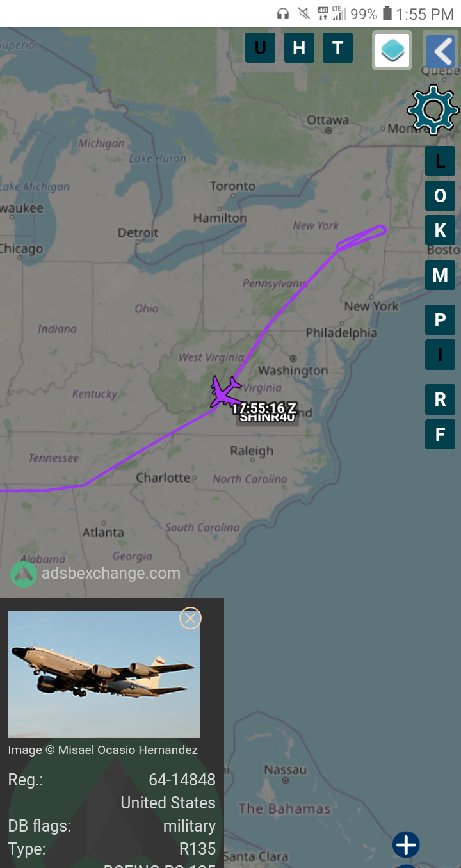Click the K button on right sidebar

pos(440,230)
